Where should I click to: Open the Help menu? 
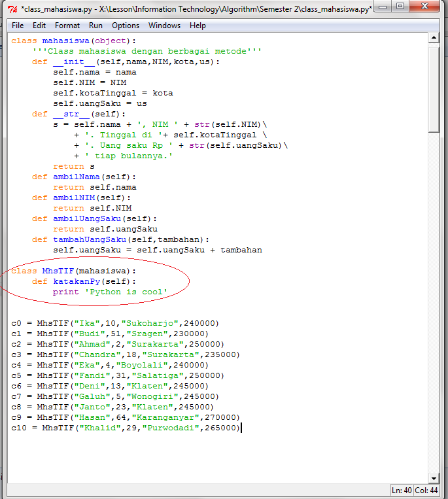coord(198,26)
